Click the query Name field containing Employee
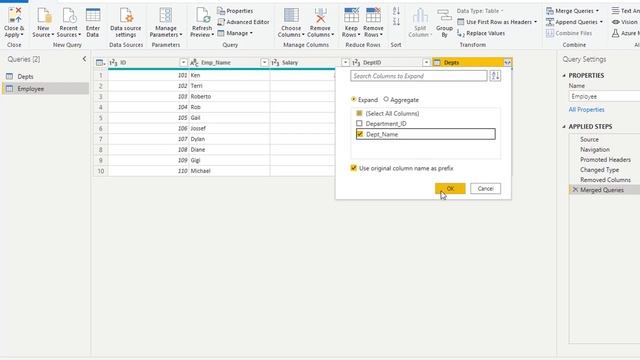The width and height of the screenshot is (640, 360). [x=604, y=96]
